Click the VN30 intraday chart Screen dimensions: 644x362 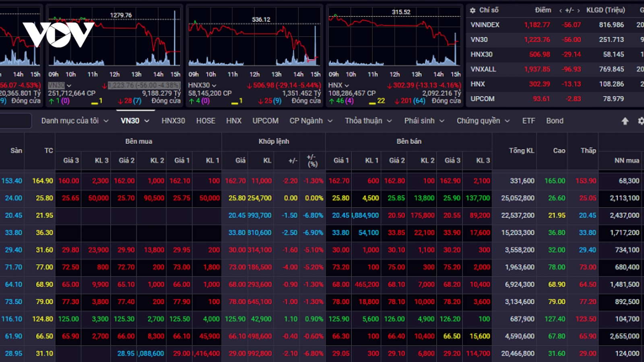(x=114, y=37)
